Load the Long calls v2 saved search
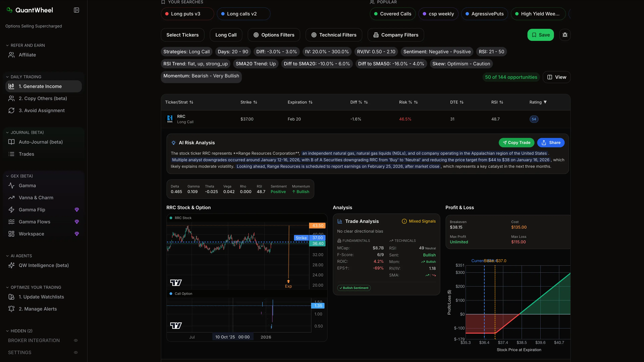This screenshot has height=362, width=644. coord(243,14)
